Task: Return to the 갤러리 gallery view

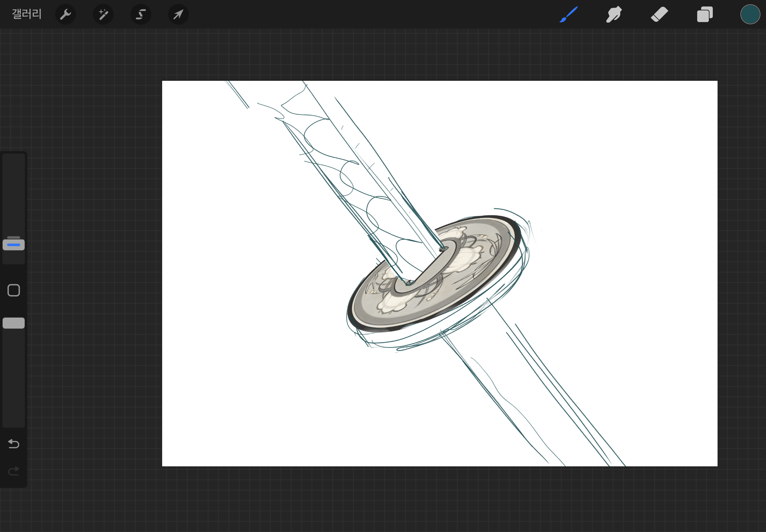Action: coord(27,14)
